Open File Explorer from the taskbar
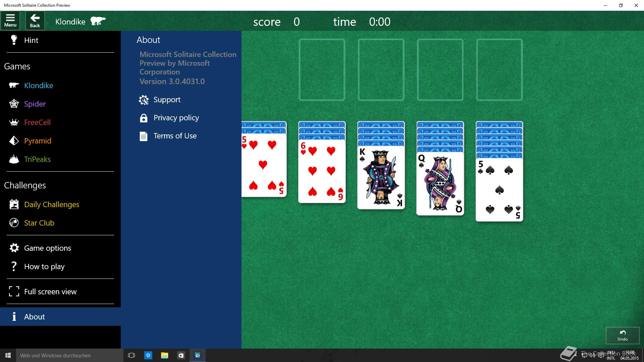 click(x=164, y=355)
